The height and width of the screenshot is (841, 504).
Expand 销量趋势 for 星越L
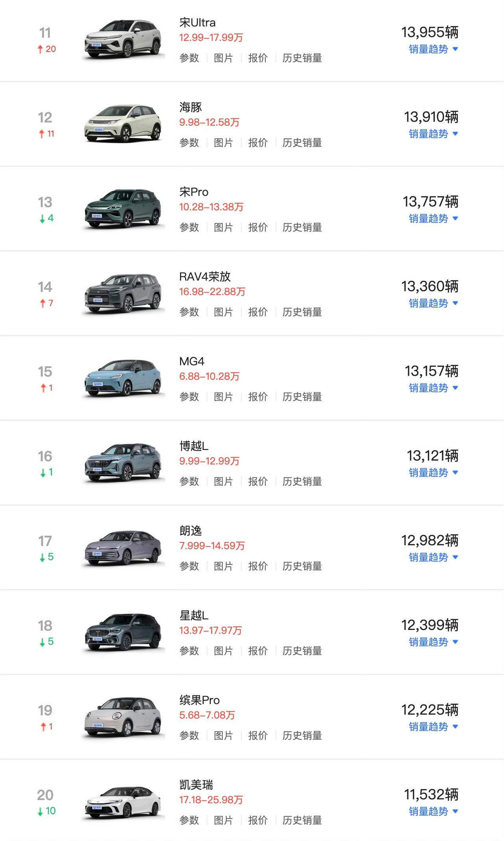[x=433, y=642]
